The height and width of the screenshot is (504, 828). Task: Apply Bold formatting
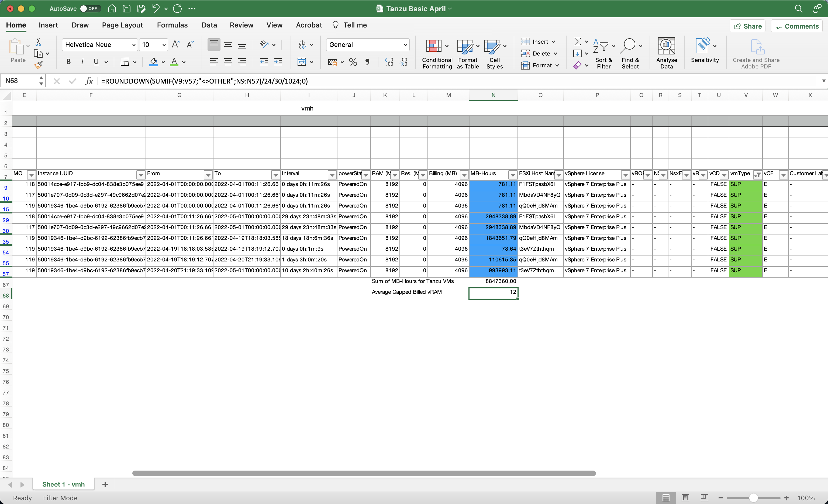(x=68, y=62)
